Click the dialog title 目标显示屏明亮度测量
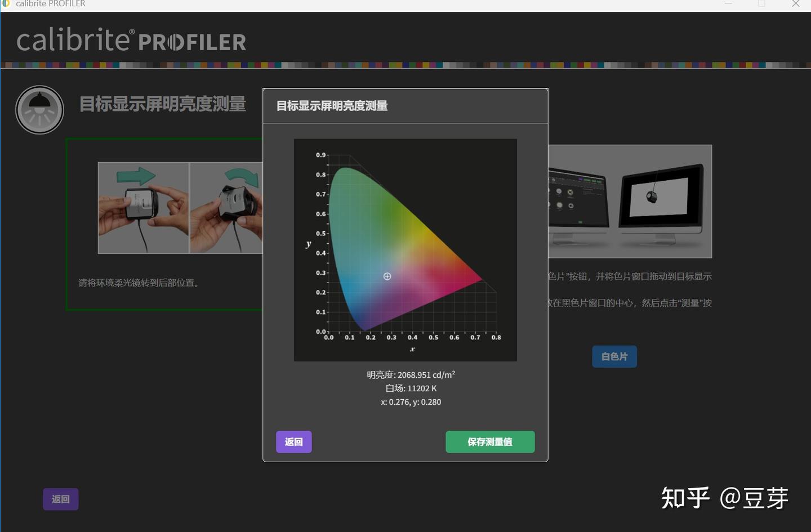 (332, 106)
